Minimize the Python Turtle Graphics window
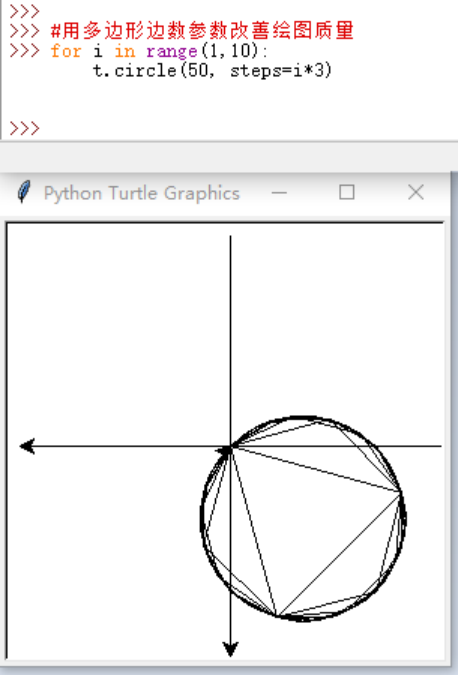 [x=279, y=192]
